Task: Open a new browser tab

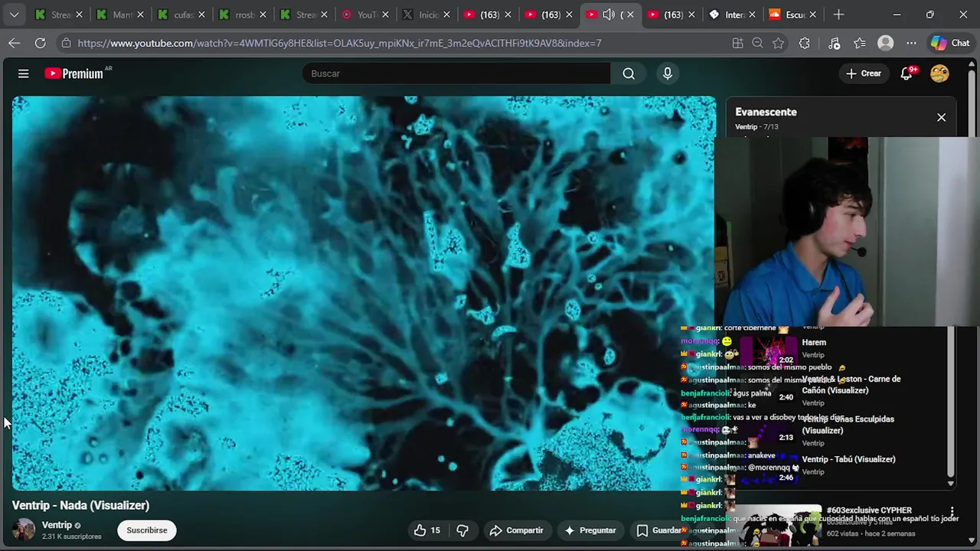Action: pyautogui.click(x=838, y=15)
